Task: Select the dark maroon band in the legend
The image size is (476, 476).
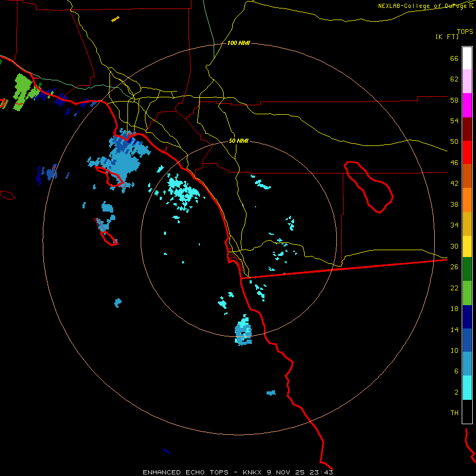Action: (x=467, y=129)
